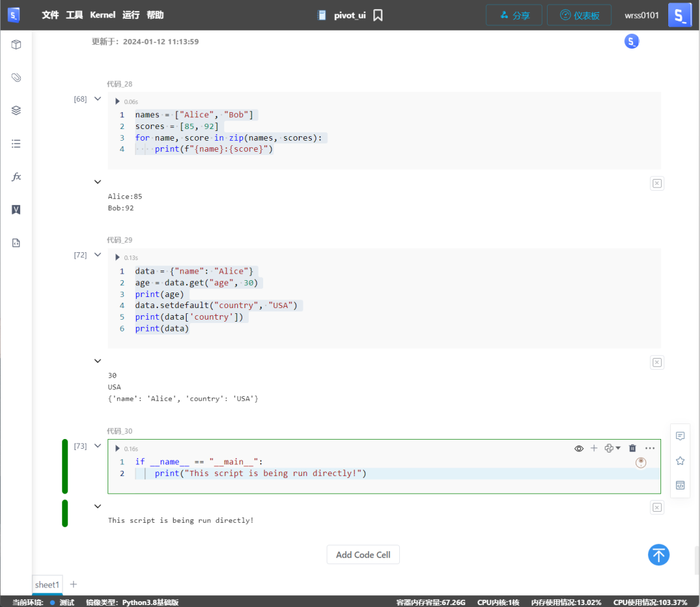
Task: Collapse code cell [68]
Action: coord(98,99)
